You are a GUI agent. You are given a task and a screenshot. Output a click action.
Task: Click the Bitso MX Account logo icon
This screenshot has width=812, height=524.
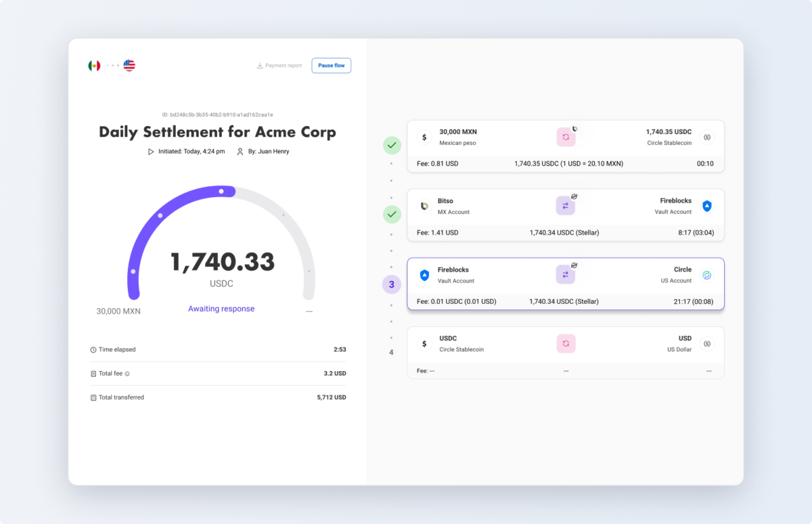(x=424, y=205)
